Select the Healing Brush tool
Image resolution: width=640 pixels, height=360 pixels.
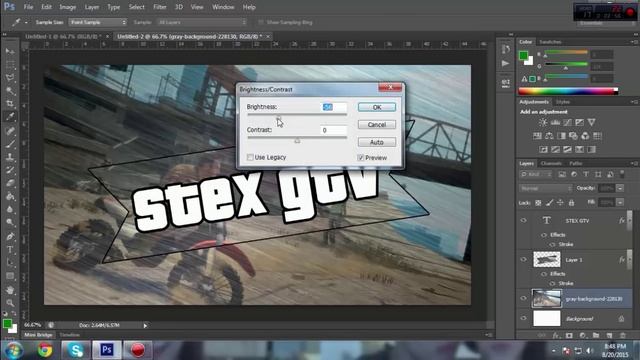[x=10, y=131]
